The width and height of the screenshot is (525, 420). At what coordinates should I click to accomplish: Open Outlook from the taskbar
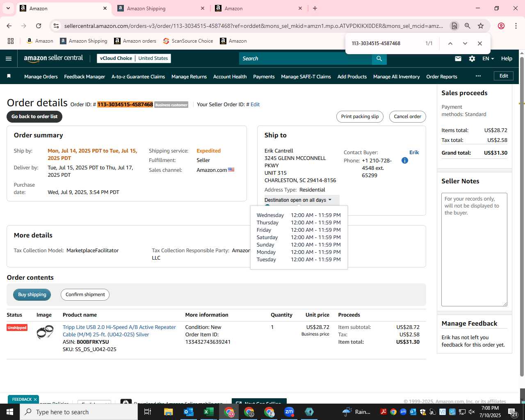[189, 412]
